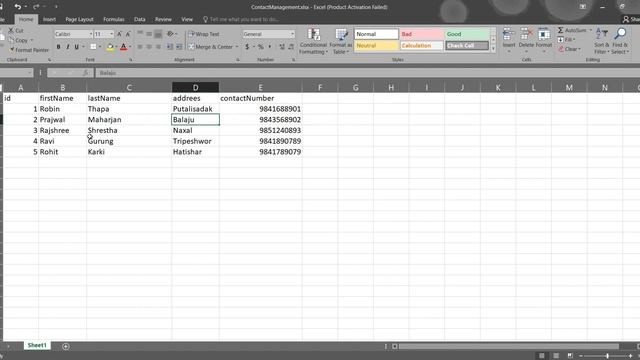Toggle Middle Align
This screenshot has height=360, width=640.
point(149,34)
